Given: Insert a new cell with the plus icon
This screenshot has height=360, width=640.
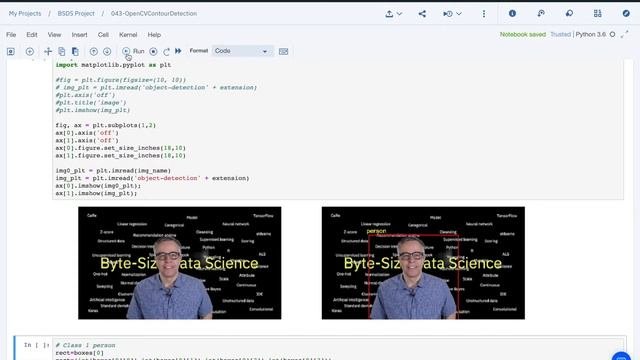Looking at the screenshot, I should 29,51.
